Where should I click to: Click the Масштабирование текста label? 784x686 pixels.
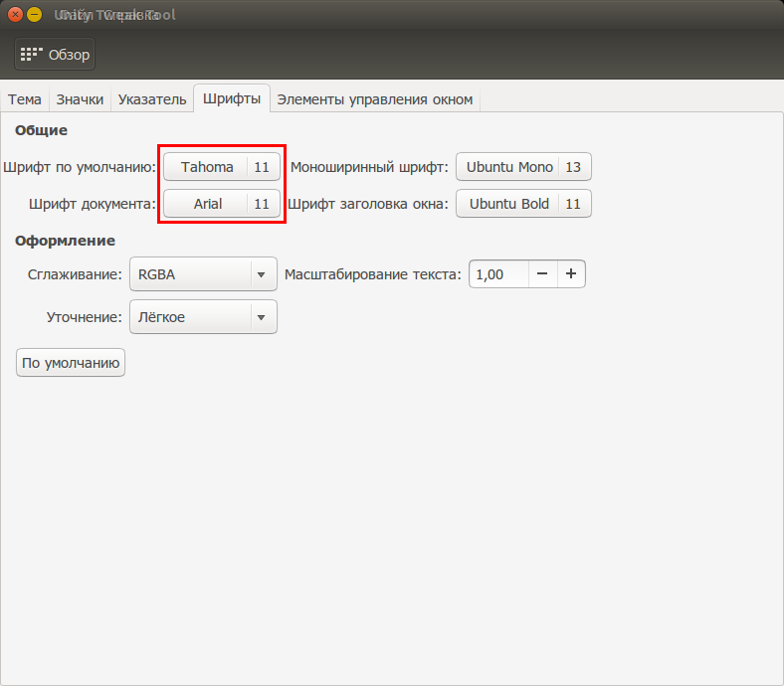click(372, 274)
